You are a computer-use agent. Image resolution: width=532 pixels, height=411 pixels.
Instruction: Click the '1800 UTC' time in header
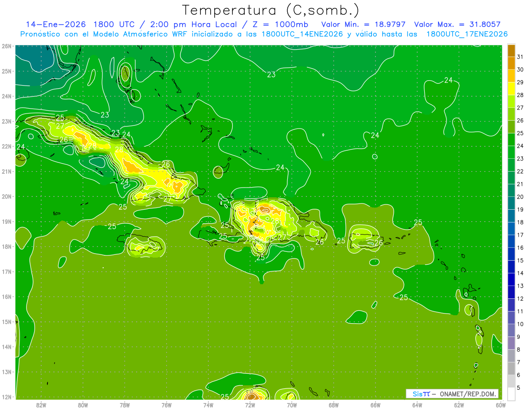pyautogui.click(x=114, y=24)
